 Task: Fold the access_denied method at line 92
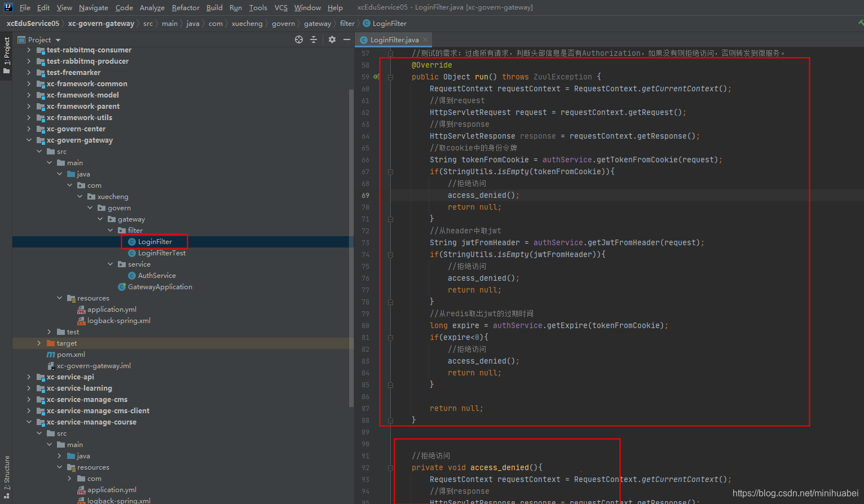pos(390,467)
